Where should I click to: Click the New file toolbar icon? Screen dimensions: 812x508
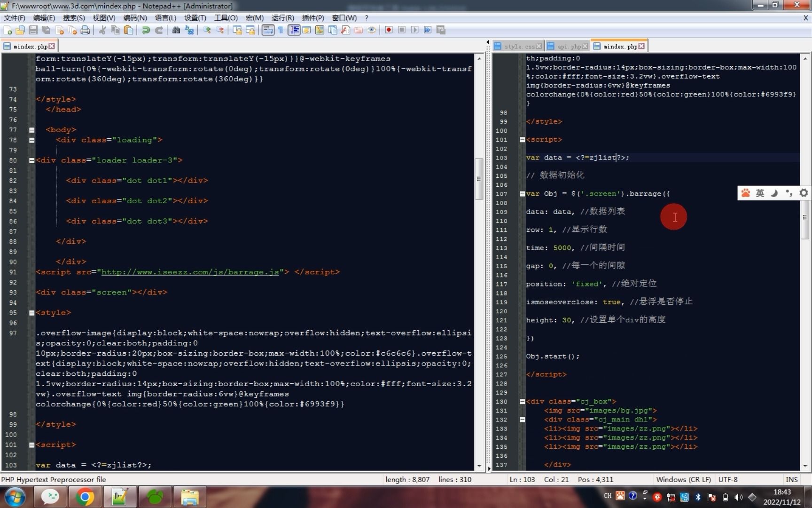pos(8,30)
